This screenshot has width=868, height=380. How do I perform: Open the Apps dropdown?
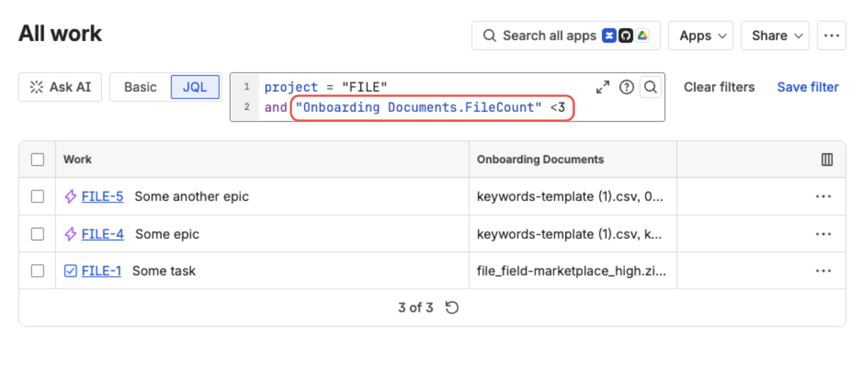(701, 36)
